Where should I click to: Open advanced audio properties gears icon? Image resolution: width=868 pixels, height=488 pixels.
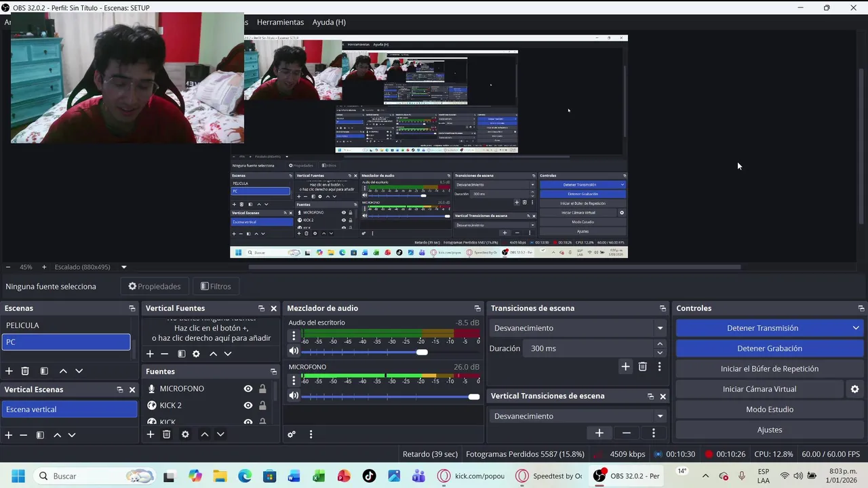tap(292, 434)
